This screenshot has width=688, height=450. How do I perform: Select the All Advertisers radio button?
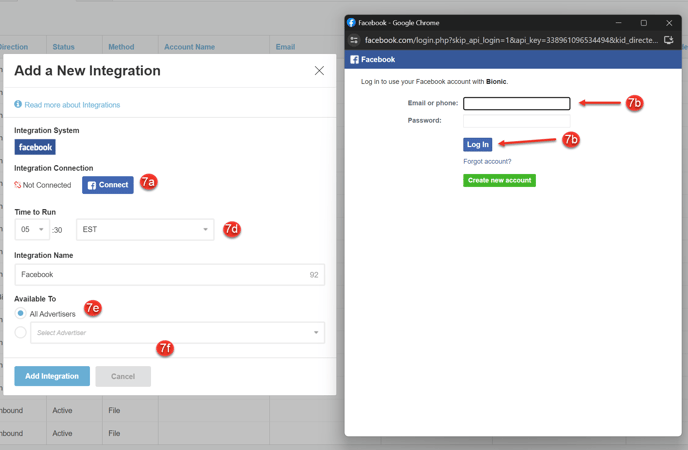[x=20, y=313]
